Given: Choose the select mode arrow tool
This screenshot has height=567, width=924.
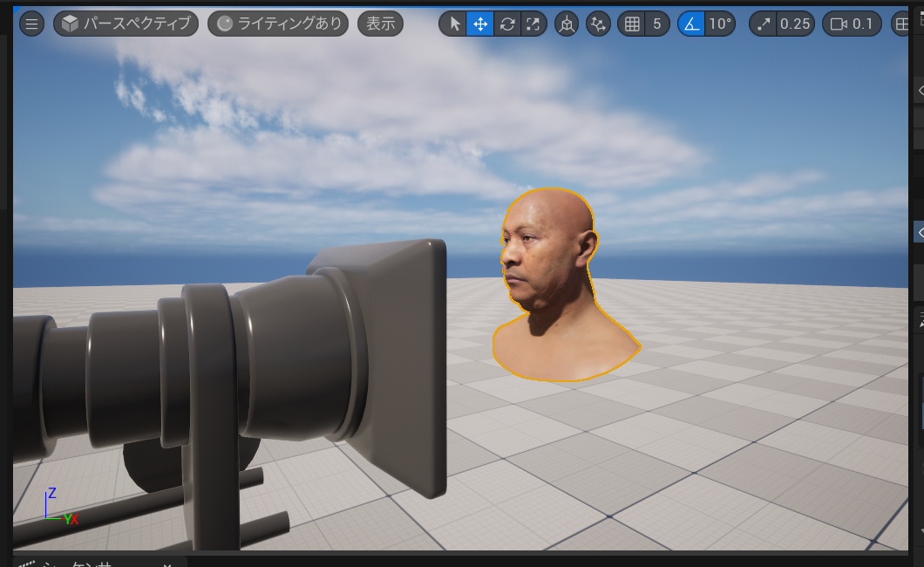Looking at the screenshot, I should [453, 24].
